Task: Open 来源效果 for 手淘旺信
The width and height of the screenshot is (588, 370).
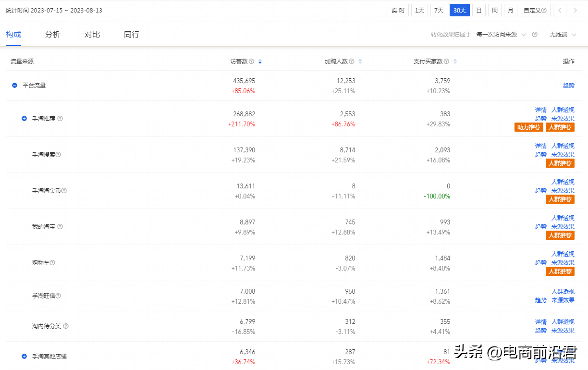Action: (563, 300)
